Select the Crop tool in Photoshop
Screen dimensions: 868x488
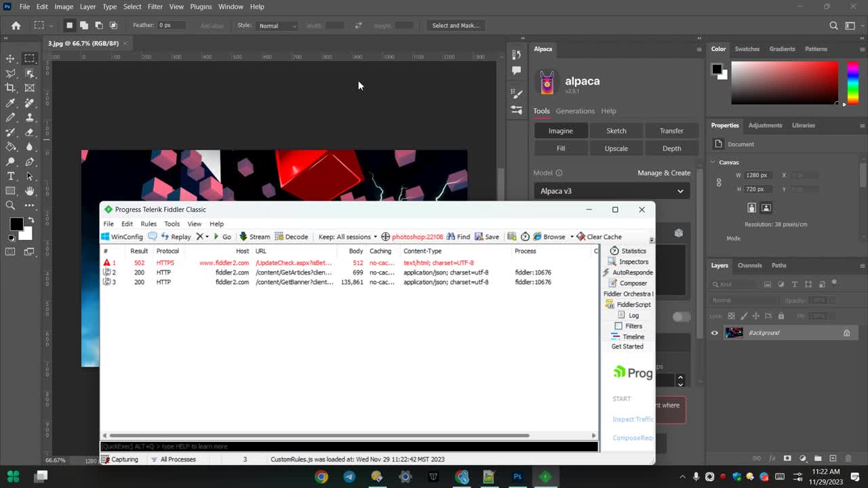point(10,87)
